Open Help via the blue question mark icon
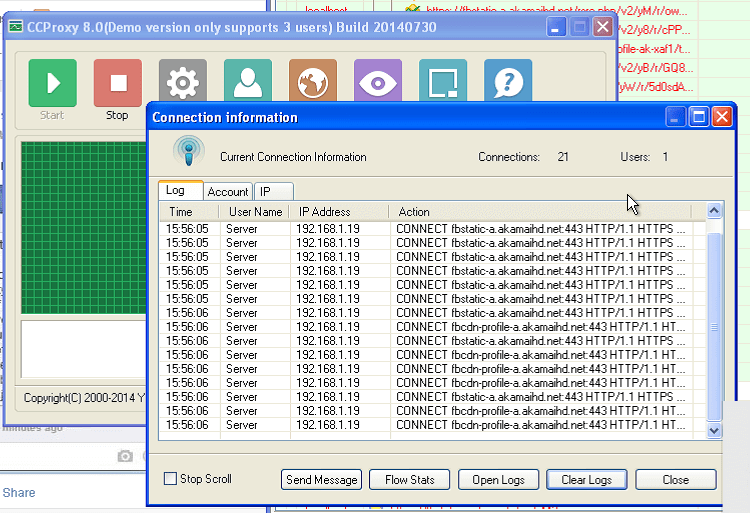Viewport: 750px width, 513px height. tap(508, 80)
